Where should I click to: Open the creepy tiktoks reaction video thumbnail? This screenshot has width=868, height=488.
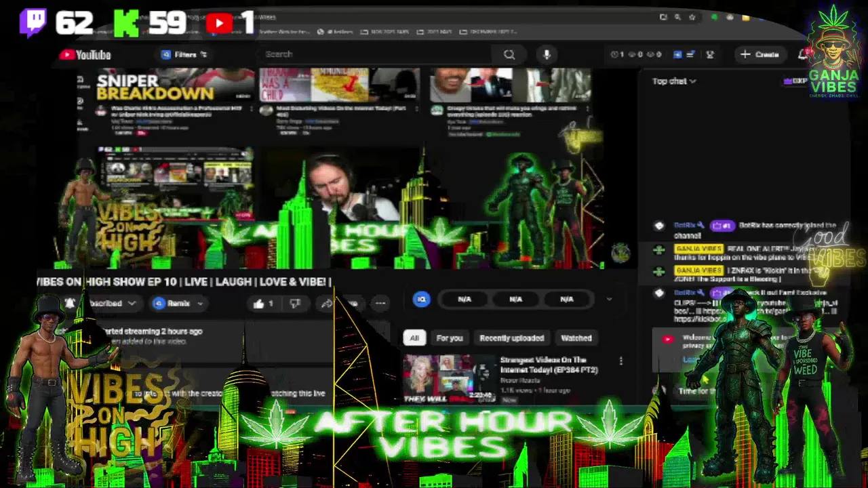point(510,85)
